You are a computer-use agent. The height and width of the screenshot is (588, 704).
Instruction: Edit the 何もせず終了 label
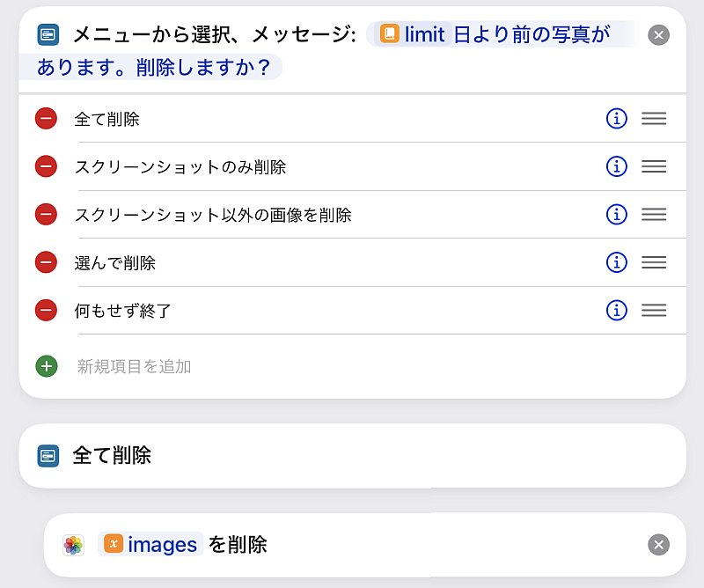[x=122, y=311]
